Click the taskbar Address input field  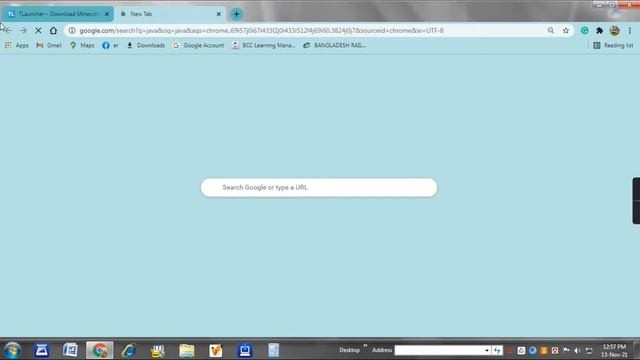tap(439, 350)
